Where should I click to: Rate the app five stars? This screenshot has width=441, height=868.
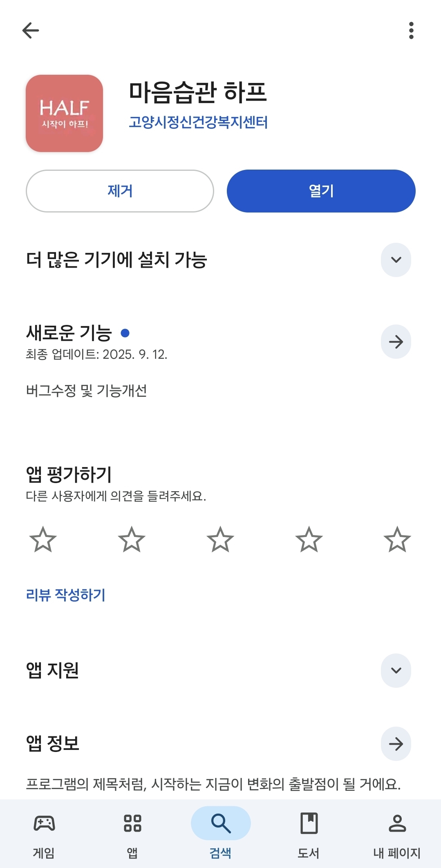397,539
